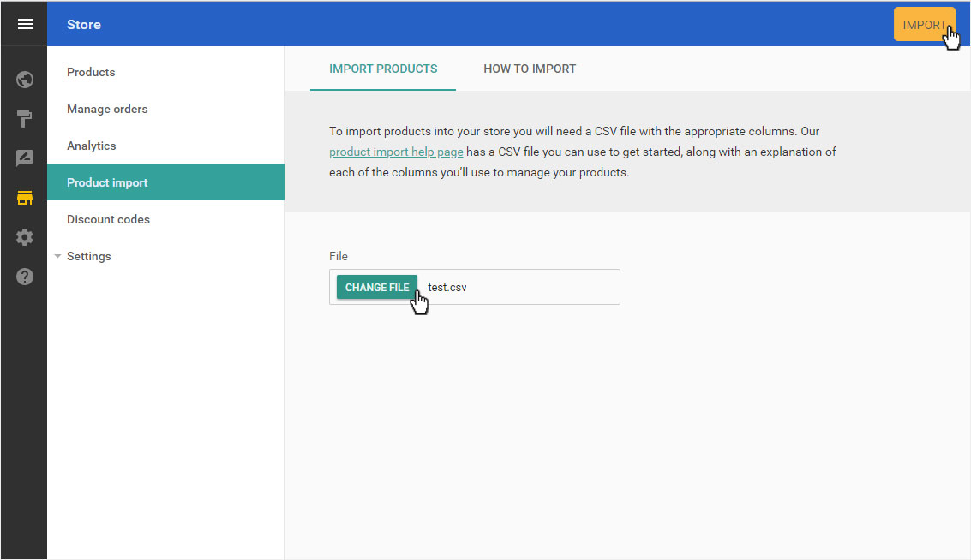The height and width of the screenshot is (560, 971).
Task: Click the yellow Import button
Action: click(x=924, y=25)
